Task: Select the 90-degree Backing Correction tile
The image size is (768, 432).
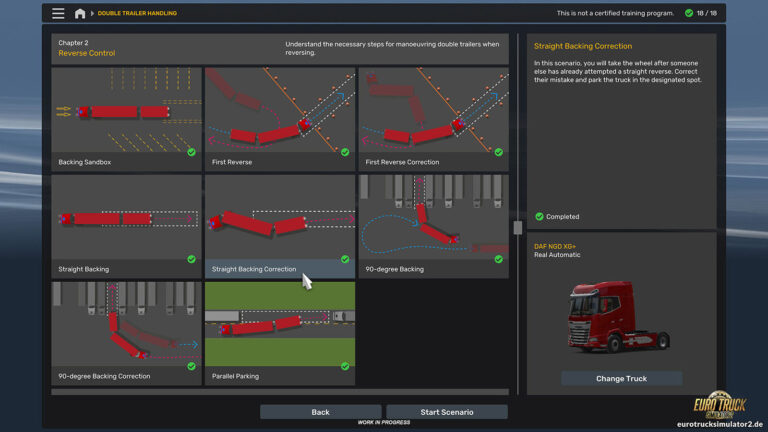Action: point(126,333)
